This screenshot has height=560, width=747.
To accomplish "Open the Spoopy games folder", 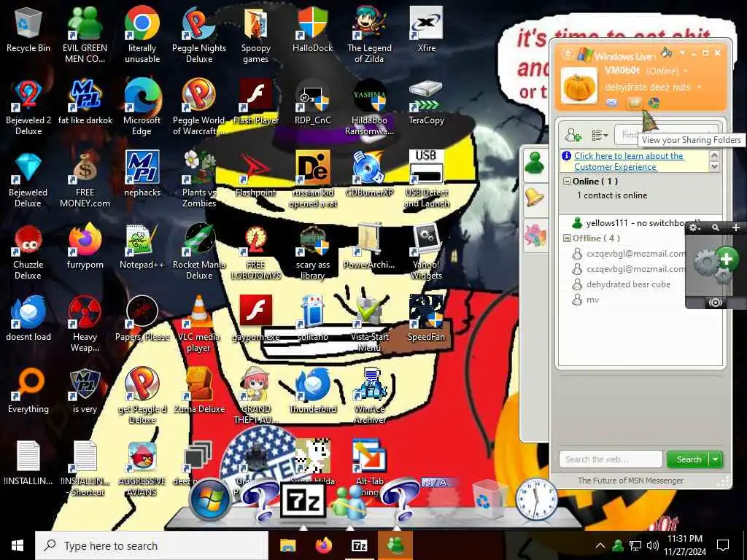I will pos(256,34).
